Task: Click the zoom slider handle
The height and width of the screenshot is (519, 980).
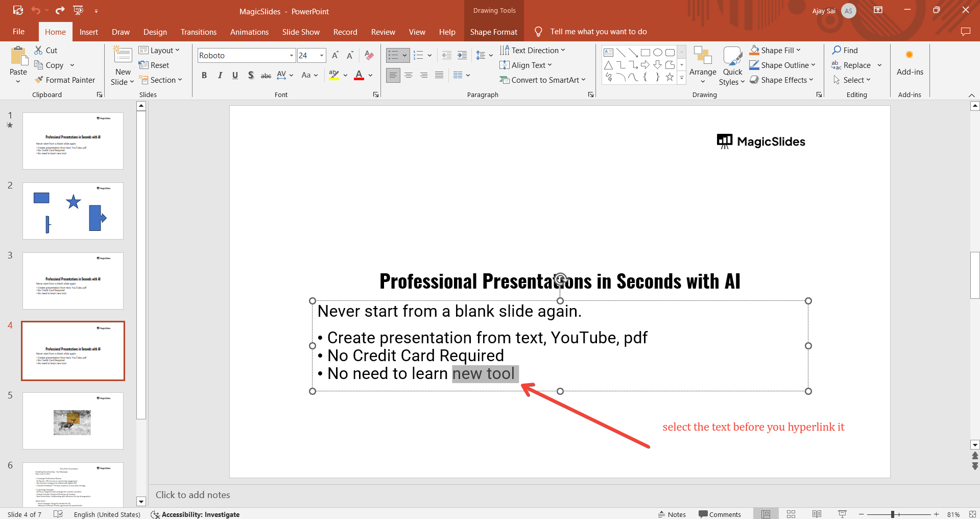Action: [x=893, y=514]
